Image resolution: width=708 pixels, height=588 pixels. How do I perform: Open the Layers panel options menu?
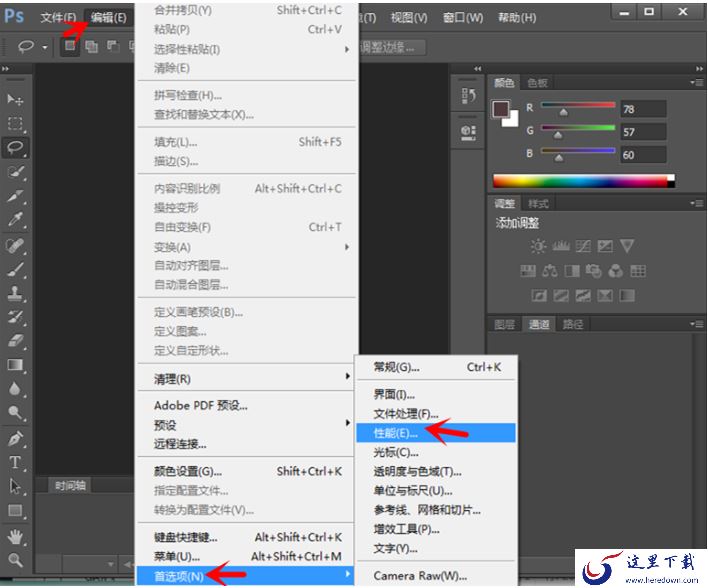coord(698,324)
